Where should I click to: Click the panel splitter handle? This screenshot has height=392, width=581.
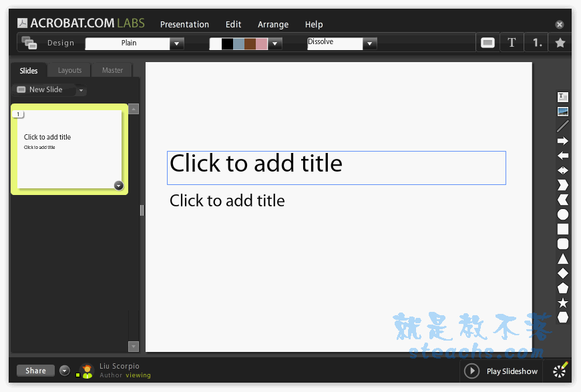click(142, 210)
